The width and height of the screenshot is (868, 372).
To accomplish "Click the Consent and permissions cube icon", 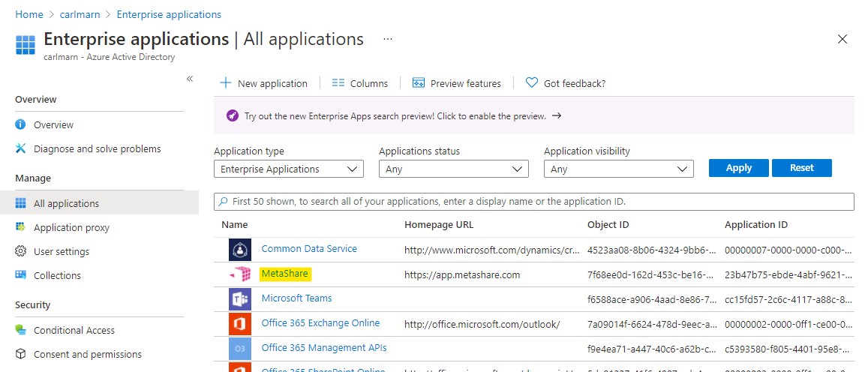I will tap(20, 354).
